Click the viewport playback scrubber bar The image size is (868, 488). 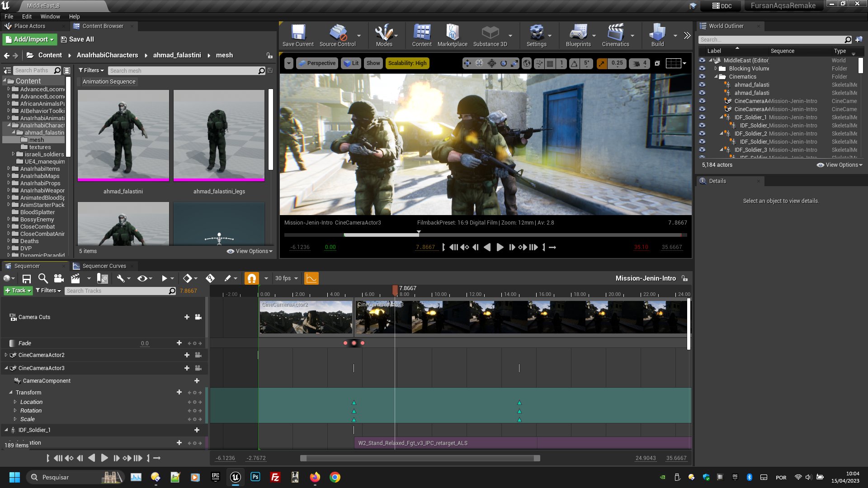[486, 235]
